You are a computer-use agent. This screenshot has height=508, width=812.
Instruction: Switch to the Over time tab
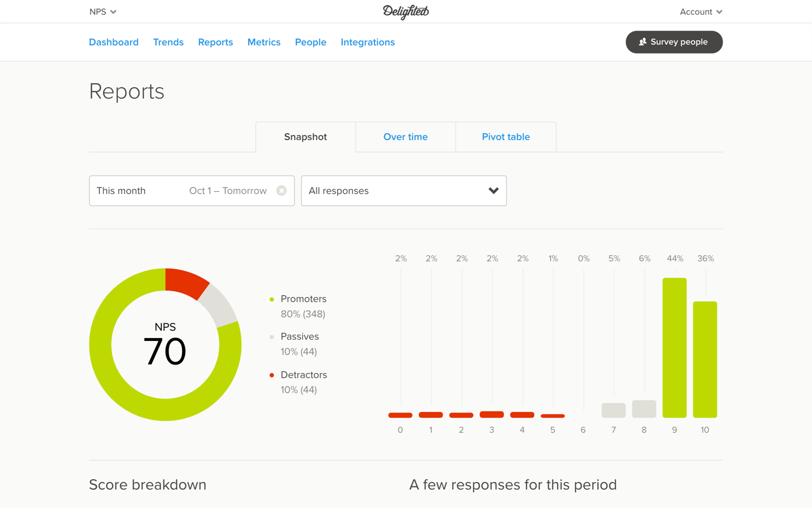pos(405,137)
